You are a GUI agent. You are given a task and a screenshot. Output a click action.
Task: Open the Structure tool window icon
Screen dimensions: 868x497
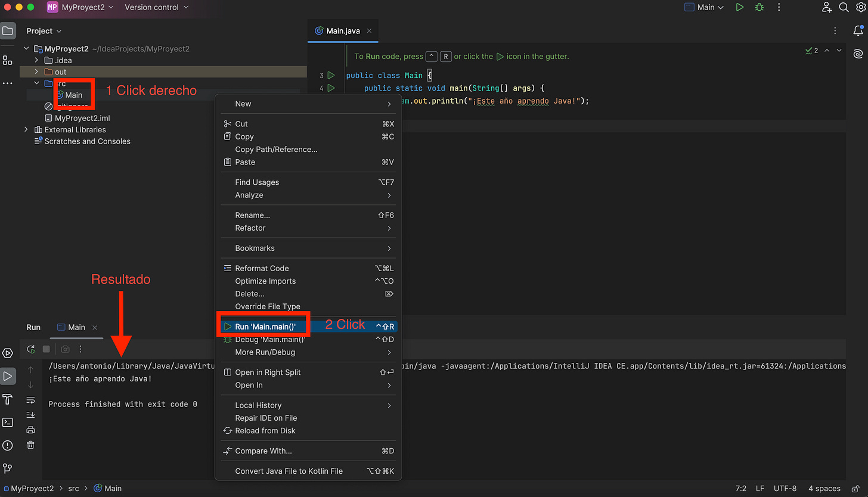(8, 60)
